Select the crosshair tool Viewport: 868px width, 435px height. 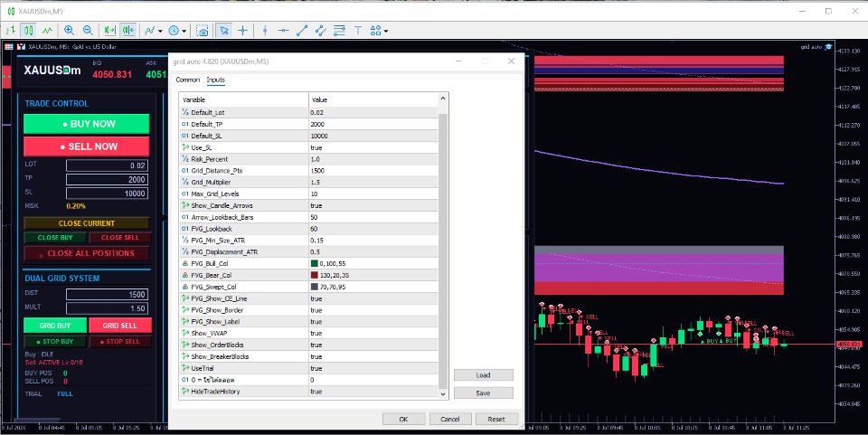pos(242,31)
